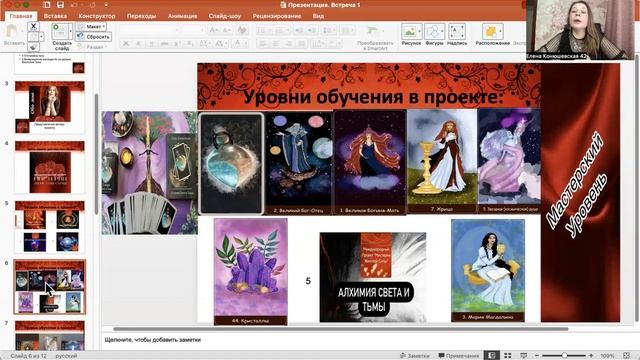Select slide 5 thumbnail
640x360 pixels.
pyautogui.click(x=50, y=227)
